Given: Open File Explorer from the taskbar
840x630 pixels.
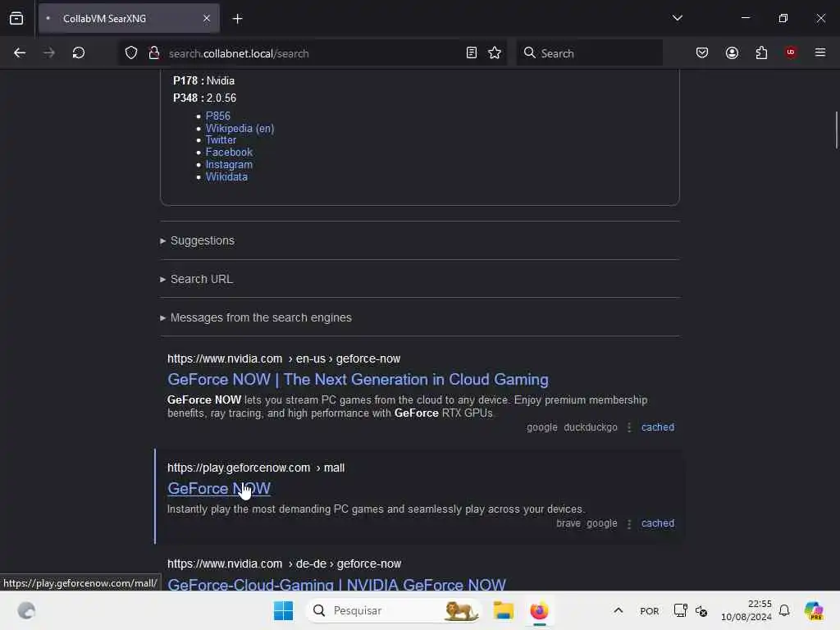Looking at the screenshot, I should click(504, 610).
